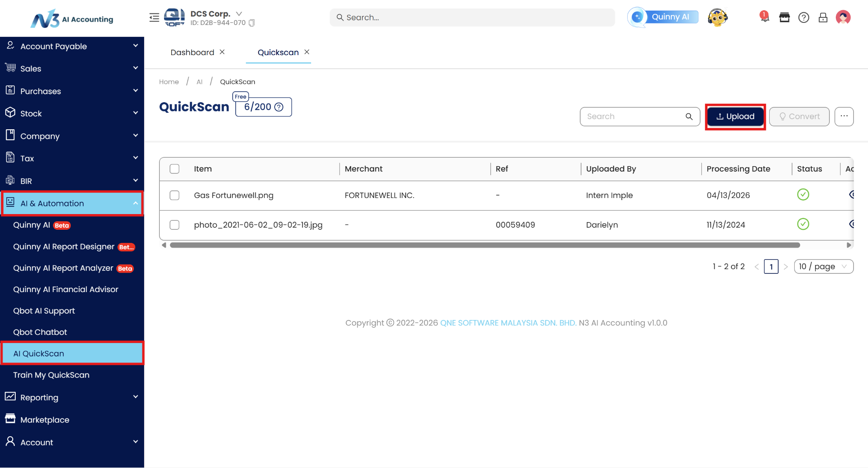This screenshot has width=868, height=468.
Task: Open the 10 / page dropdown
Action: click(823, 267)
